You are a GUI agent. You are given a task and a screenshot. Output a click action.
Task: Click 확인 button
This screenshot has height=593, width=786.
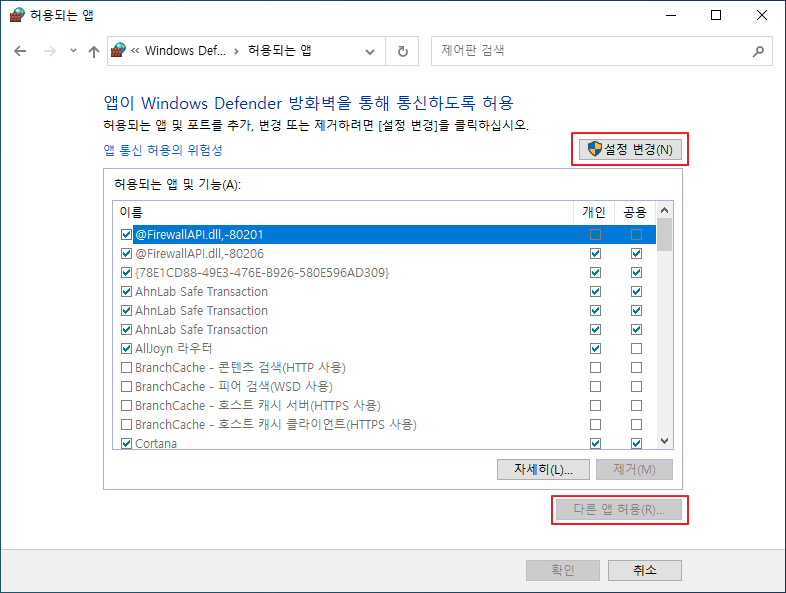(x=563, y=570)
